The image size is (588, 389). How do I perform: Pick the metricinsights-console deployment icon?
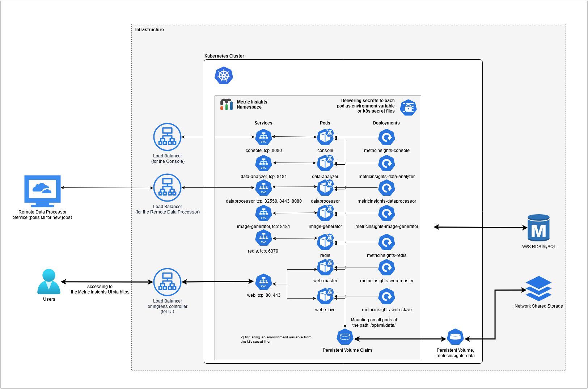tap(386, 137)
